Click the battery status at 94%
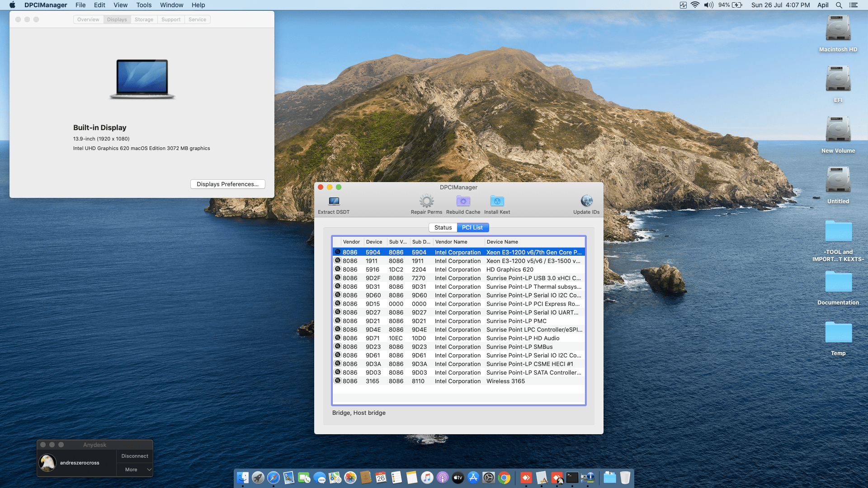 coord(730,5)
